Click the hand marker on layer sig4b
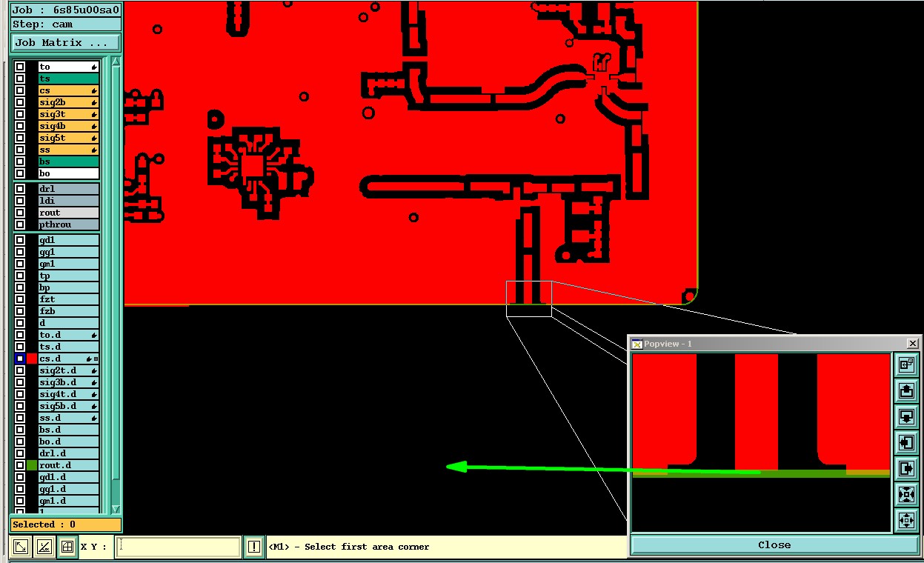 coord(94,127)
